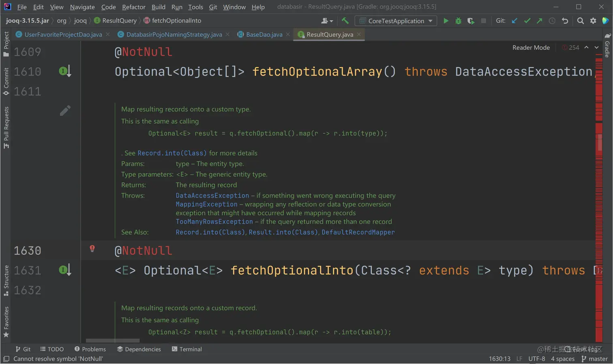
Task: Open the Structure tool window
Action: 6,280
